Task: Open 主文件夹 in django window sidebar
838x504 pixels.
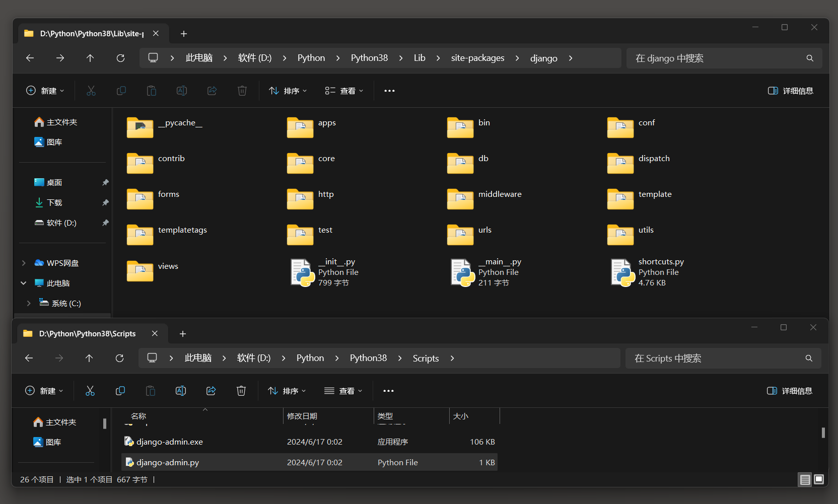Action: [x=55, y=122]
